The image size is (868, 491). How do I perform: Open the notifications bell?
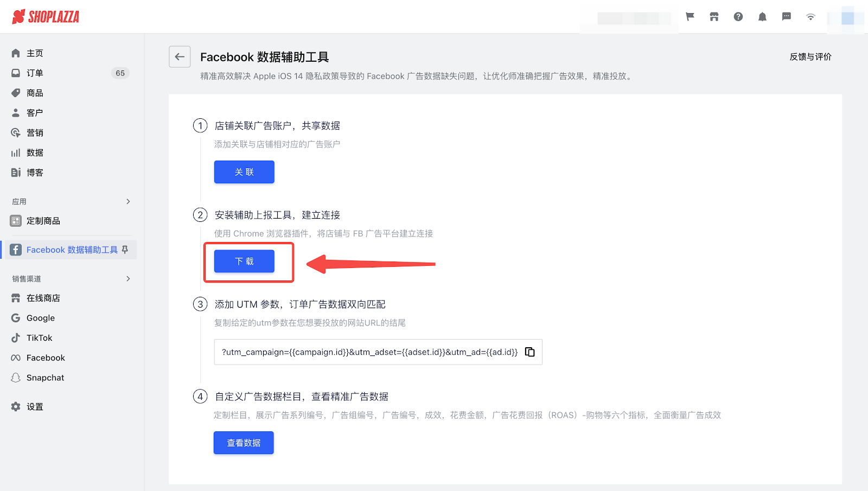tap(762, 17)
